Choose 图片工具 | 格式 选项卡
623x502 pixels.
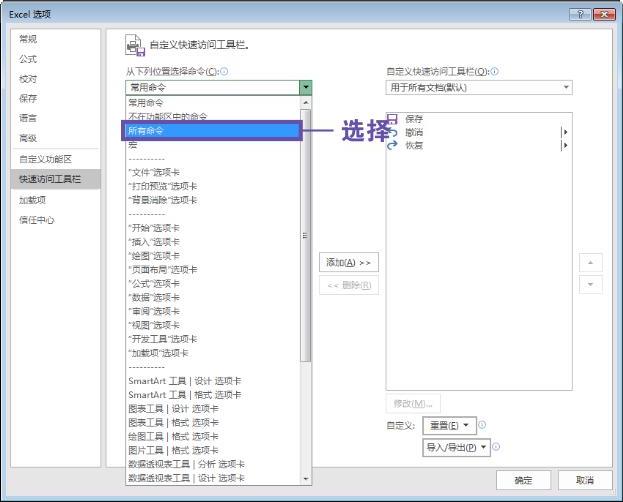coord(213,450)
